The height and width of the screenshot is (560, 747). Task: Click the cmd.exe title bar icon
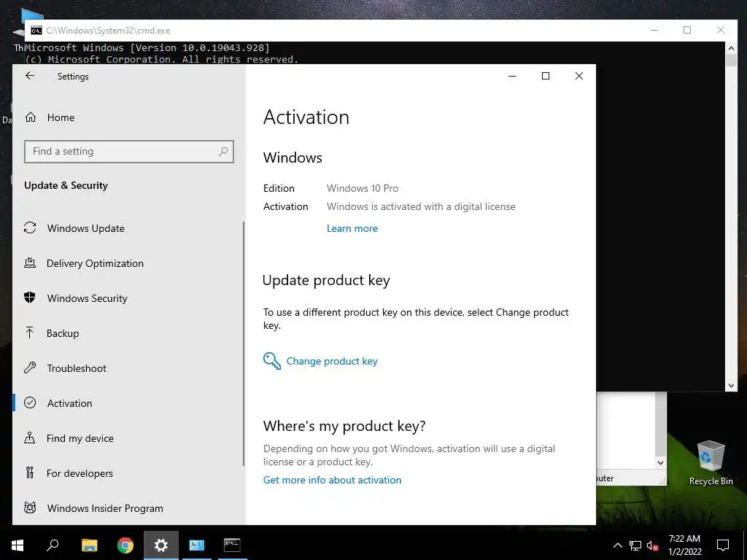[x=36, y=31]
